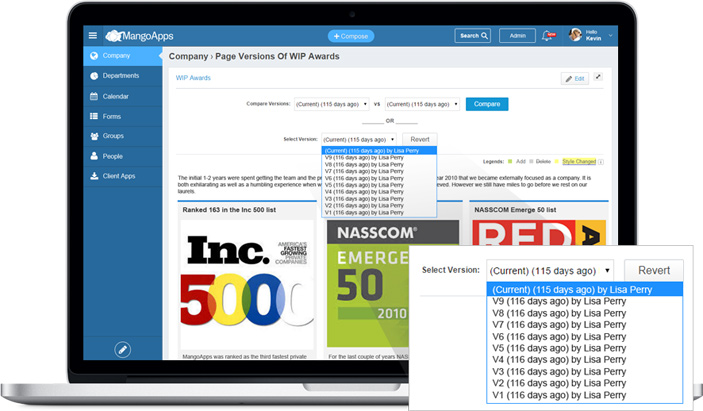Open Calendar from the sidebar
Screen dimensions: 703x411
pos(123,96)
